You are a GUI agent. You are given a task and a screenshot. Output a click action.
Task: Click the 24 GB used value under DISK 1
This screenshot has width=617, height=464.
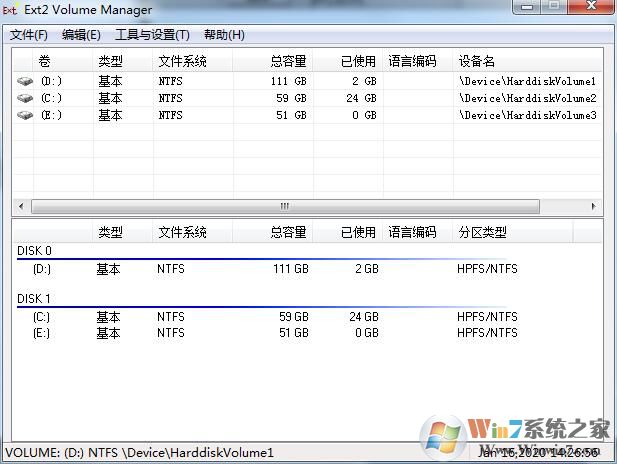tap(364, 317)
